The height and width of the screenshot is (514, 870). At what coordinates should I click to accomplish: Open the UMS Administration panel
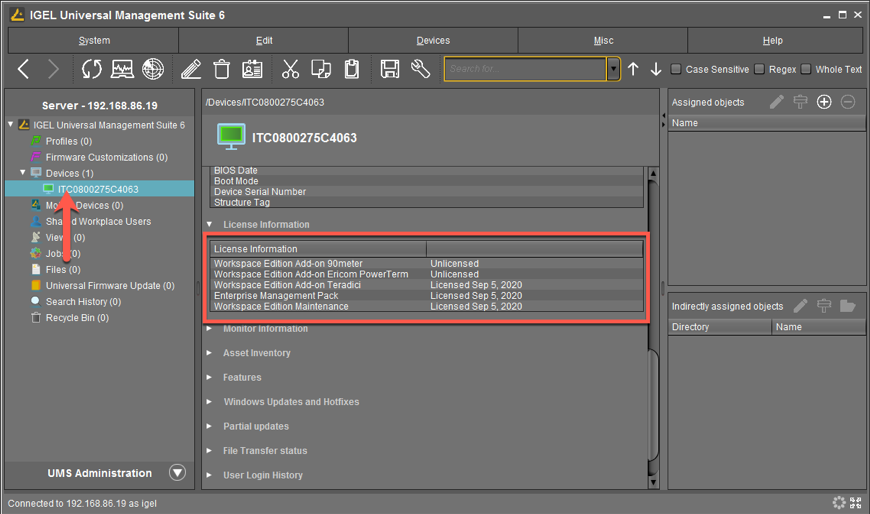[x=177, y=473]
